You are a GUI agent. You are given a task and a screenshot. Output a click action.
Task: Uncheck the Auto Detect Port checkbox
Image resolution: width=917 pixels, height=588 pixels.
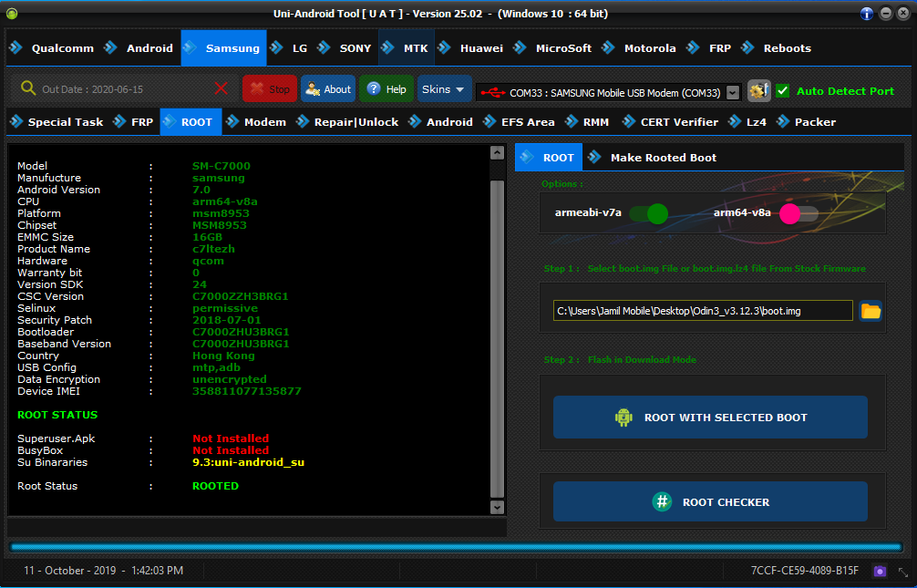tap(782, 90)
